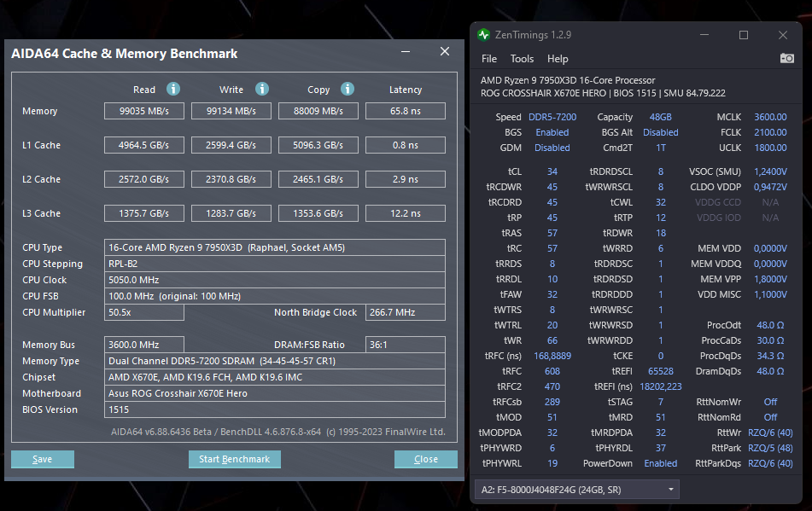Click tREFI value 65528
The height and width of the screenshot is (511, 812).
click(660, 371)
